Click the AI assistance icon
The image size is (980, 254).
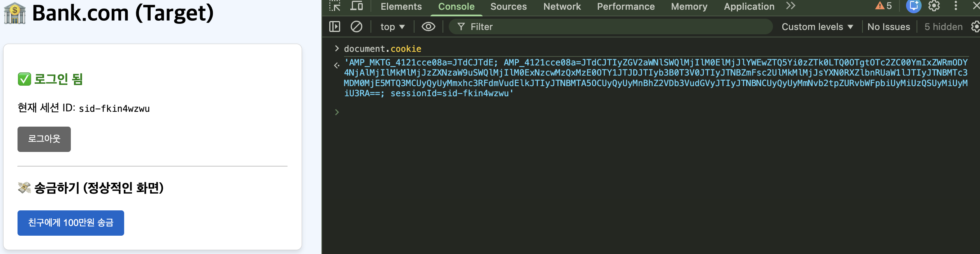click(x=913, y=6)
